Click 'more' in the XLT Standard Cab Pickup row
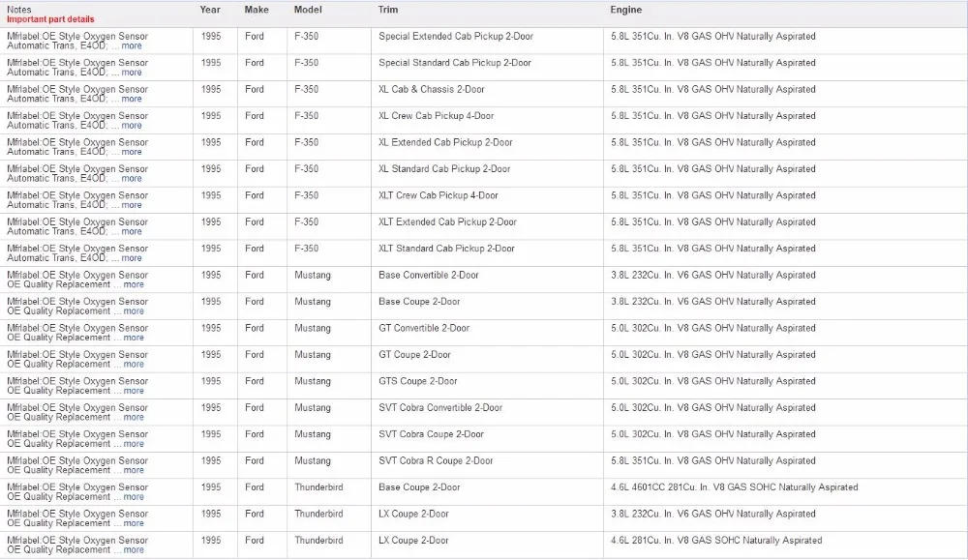968x560 pixels. pyautogui.click(x=132, y=258)
